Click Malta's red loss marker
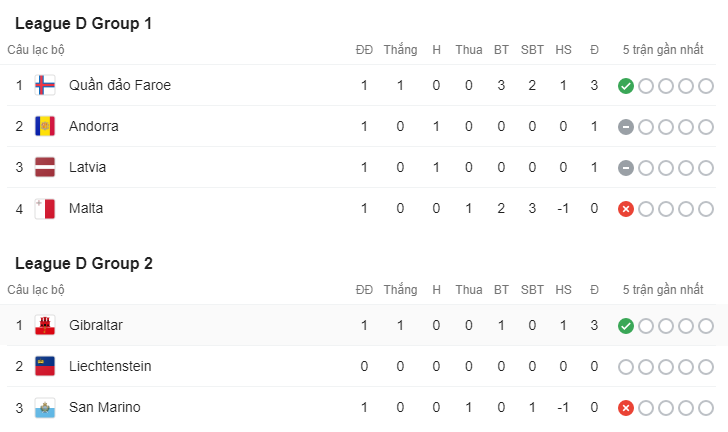728x432 pixels. point(626,209)
